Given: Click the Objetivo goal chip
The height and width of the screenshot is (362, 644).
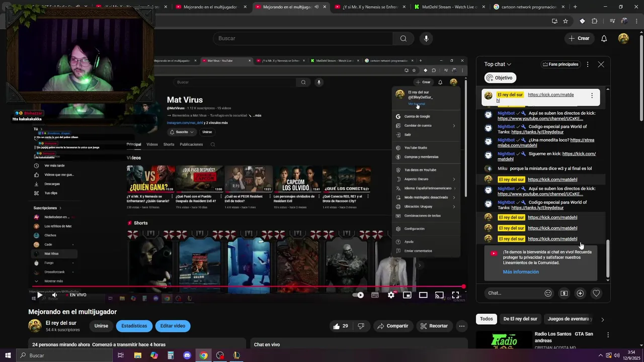Looking at the screenshot, I should click(x=500, y=78).
